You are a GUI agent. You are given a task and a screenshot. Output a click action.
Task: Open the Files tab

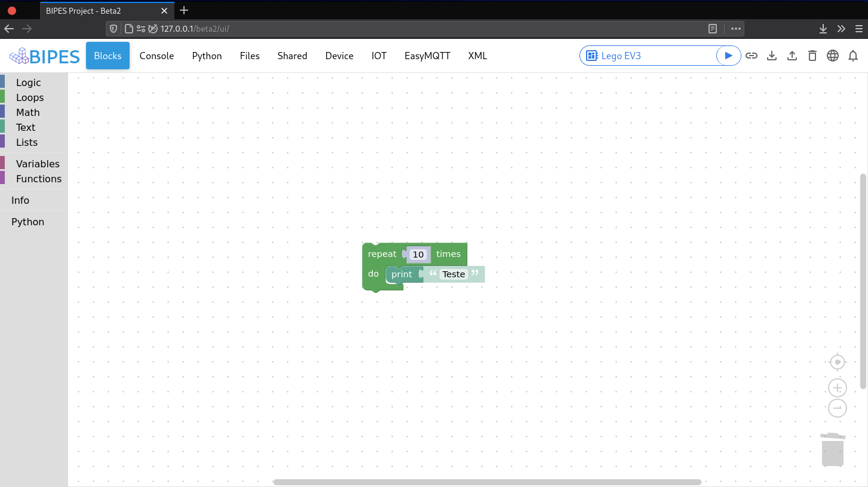(250, 56)
